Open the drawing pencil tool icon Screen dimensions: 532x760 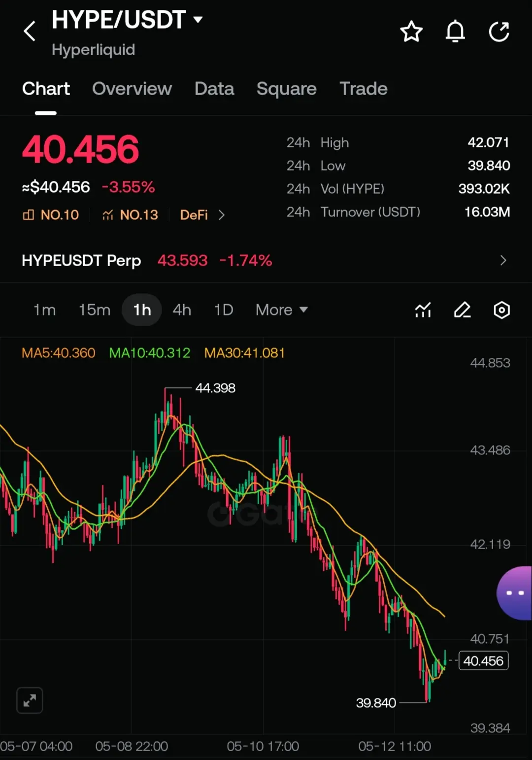462,310
